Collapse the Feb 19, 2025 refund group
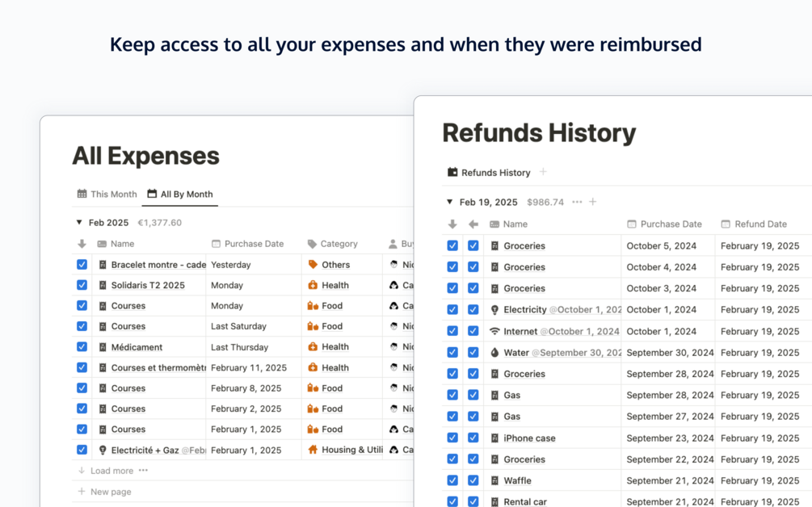 (x=449, y=203)
